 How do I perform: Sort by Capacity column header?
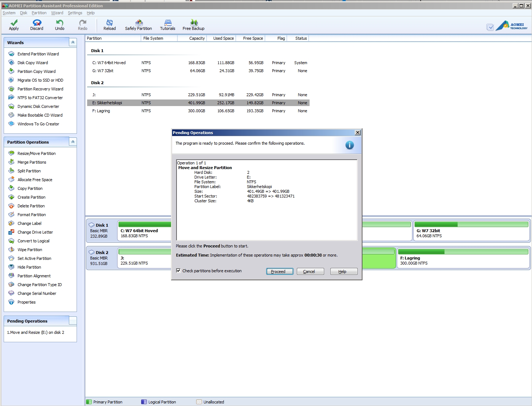pyautogui.click(x=192, y=38)
